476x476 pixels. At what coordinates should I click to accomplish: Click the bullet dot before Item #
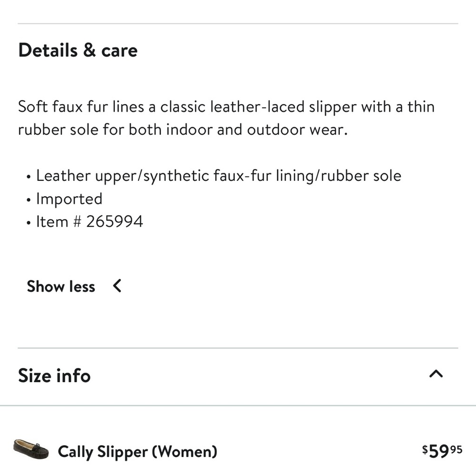[29, 222]
